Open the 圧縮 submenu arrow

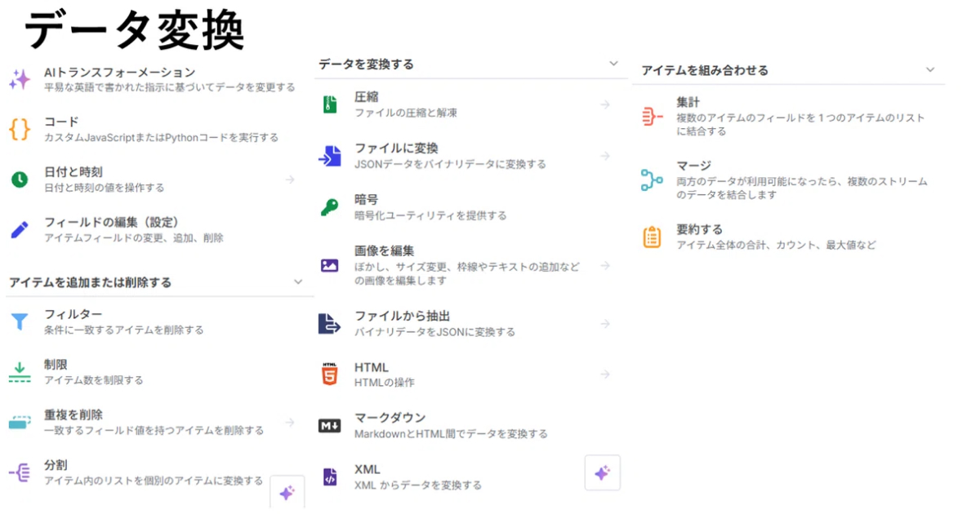tap(605, 104)
